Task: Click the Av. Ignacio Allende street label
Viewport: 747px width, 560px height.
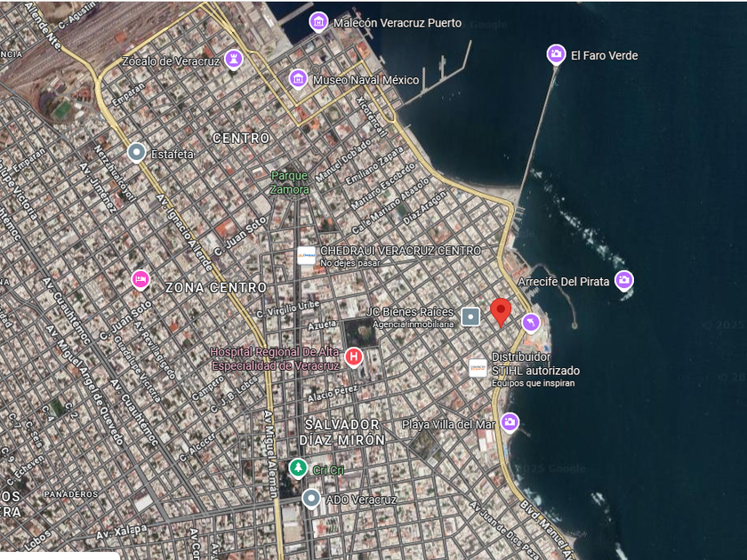Action: click(184, 232)
